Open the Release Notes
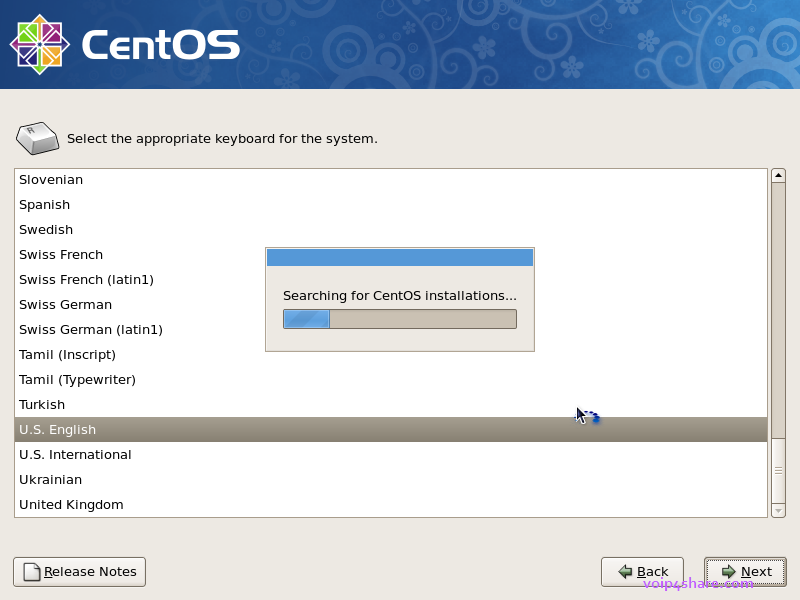The width and height of the screenshot is (800, 600). [x=79, y=571]
